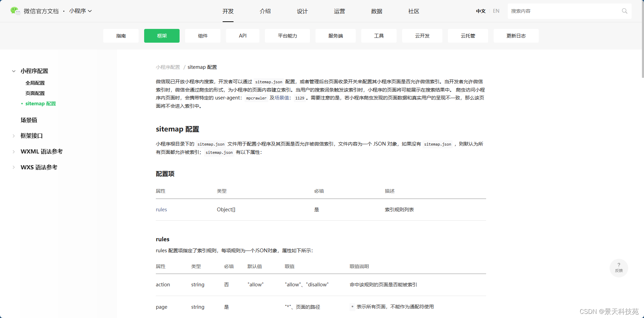Click the rules link in the config table
644x318 pixels.
tap(161, 209)
